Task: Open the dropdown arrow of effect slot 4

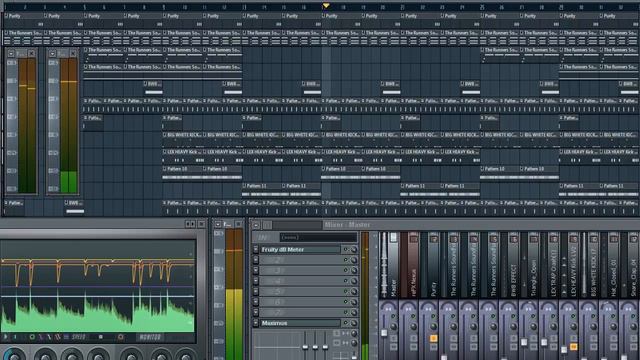Action: (256, 281)
